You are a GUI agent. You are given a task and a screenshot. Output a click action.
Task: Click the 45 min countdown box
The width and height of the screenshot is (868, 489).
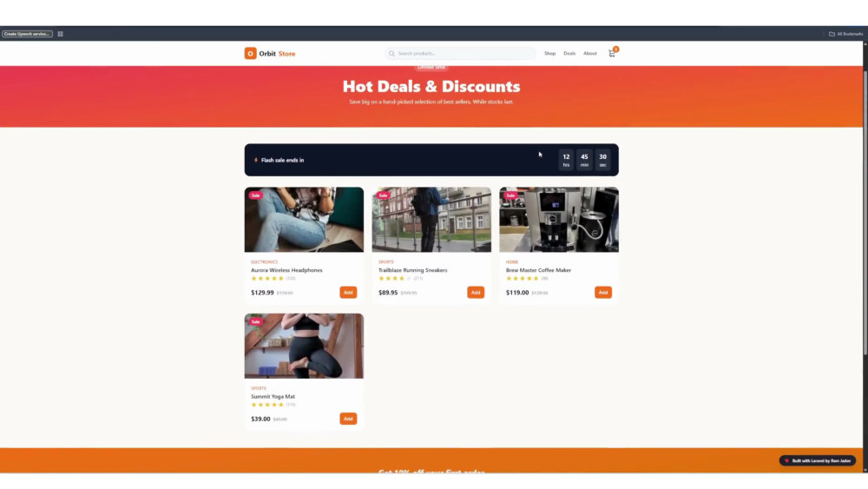pyautogui.click(x=584, y=160)
